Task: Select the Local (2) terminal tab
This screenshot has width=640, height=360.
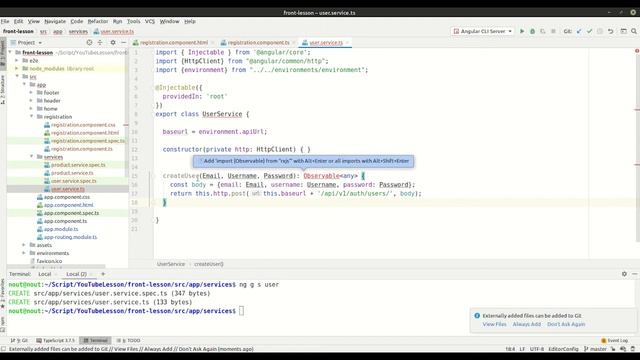Action: 76,274
